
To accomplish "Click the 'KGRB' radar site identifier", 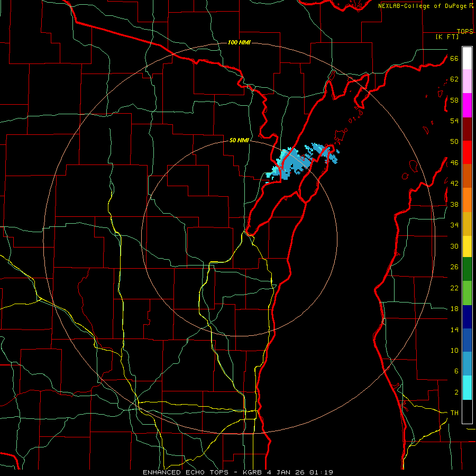I will [253, 472].
